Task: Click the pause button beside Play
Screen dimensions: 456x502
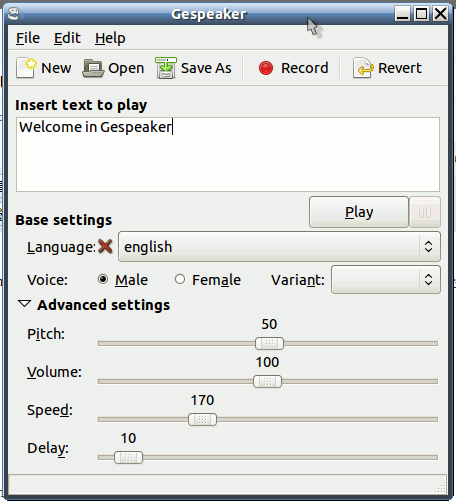Action: pos(425,212)
